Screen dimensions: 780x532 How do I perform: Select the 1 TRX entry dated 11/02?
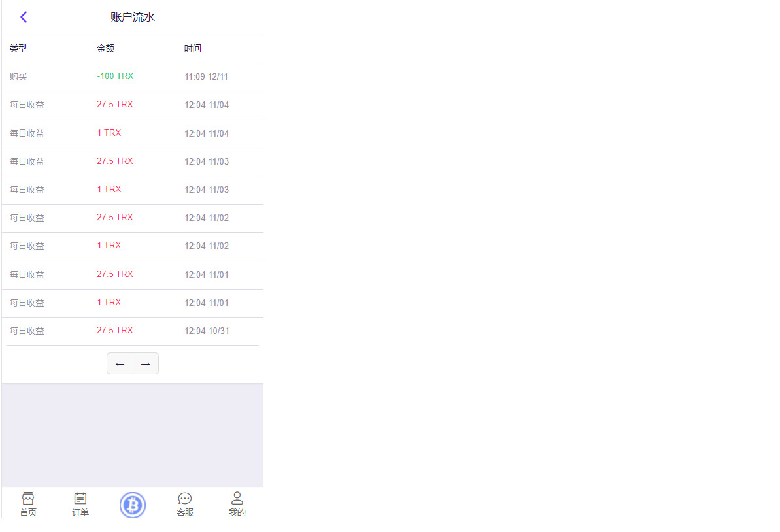132,246
